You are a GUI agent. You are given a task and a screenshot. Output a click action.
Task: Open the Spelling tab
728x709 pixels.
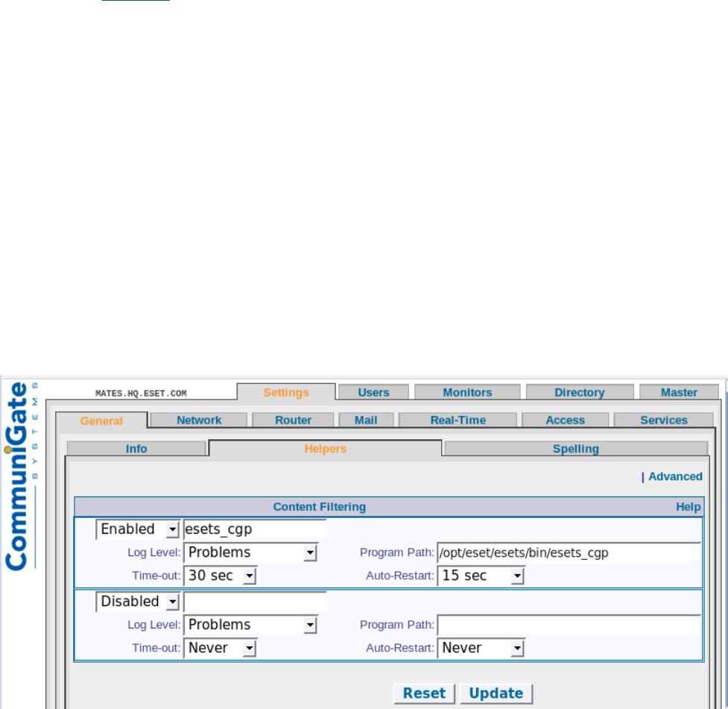576,448
